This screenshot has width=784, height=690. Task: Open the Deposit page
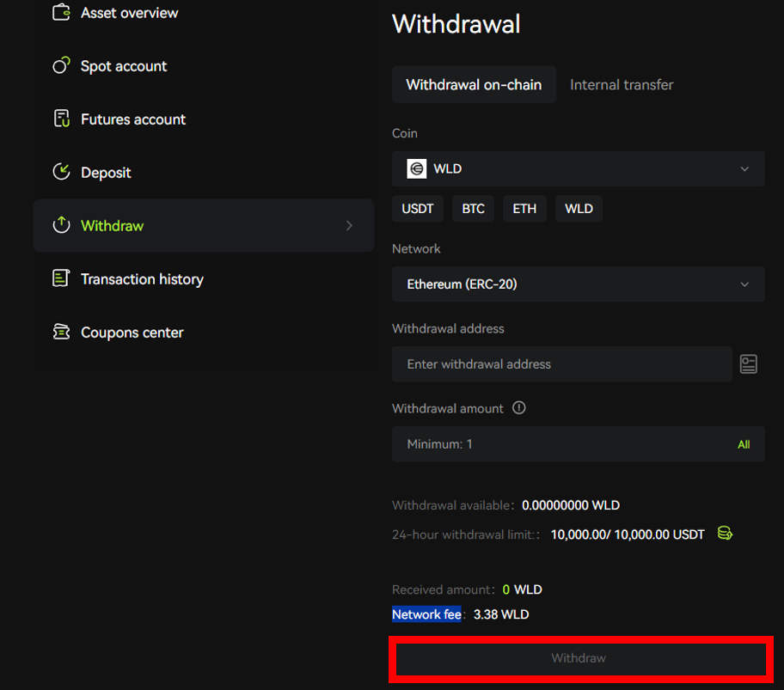click(106, 173)
